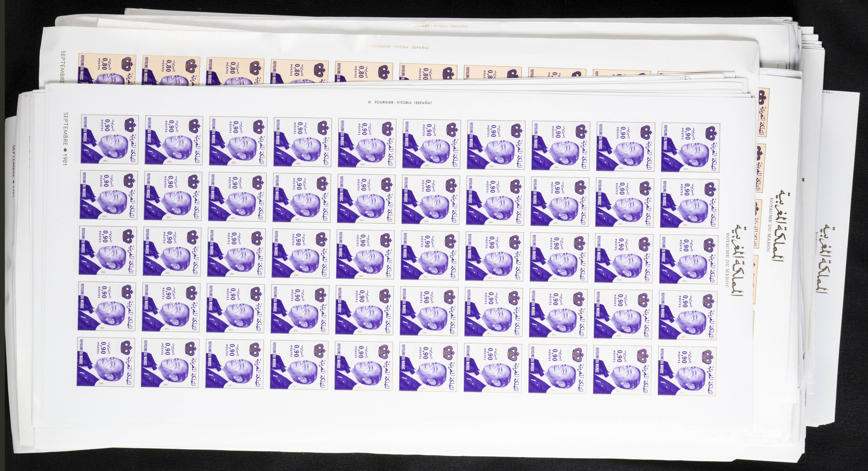Screen dimensions: 868x471
Task: Select bottom-right 0,90 stamp of purple sheet
Action: click(687, 371)
